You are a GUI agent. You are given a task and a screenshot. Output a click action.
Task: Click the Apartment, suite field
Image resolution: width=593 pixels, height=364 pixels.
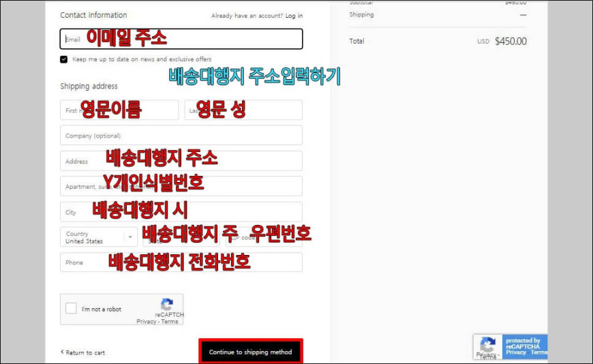click(181, 186)
